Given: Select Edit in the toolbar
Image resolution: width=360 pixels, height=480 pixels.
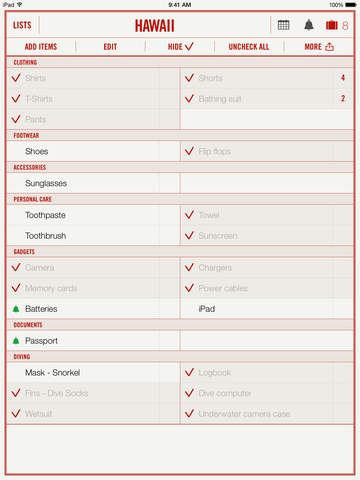Looking at the screenshot, I should pyautogui.click(x=110, y=47).
